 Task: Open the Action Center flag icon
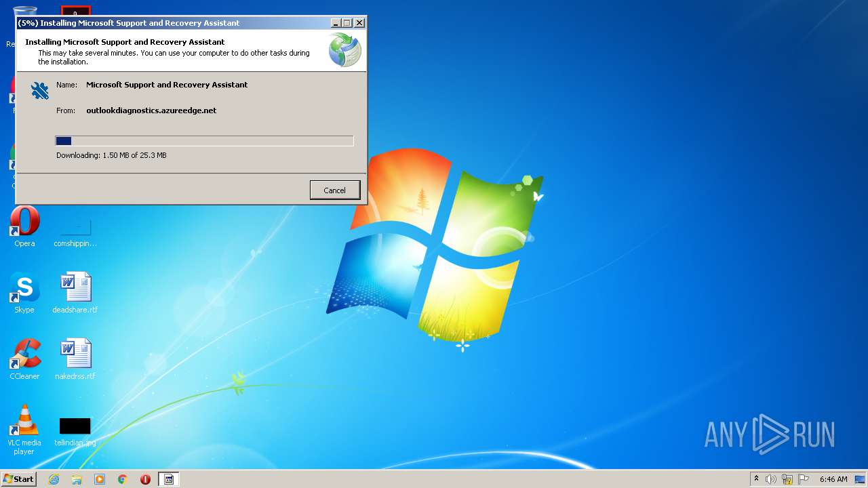tap(803, 479)
